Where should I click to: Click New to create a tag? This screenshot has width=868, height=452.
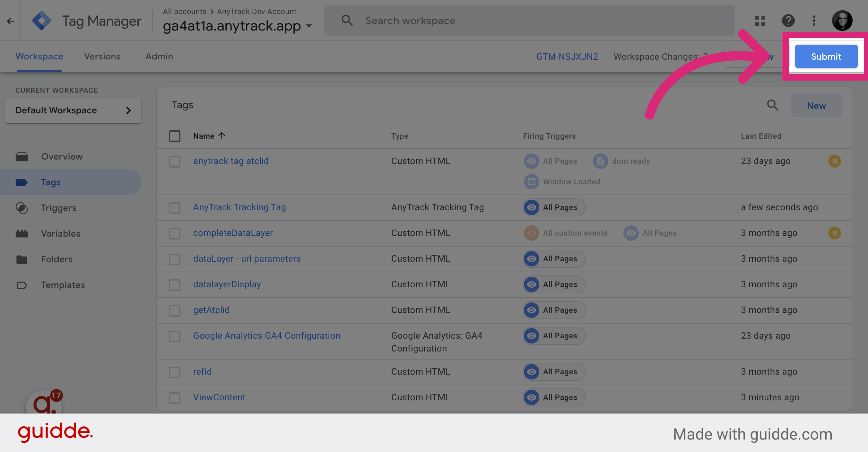click(x=816, y=105)
